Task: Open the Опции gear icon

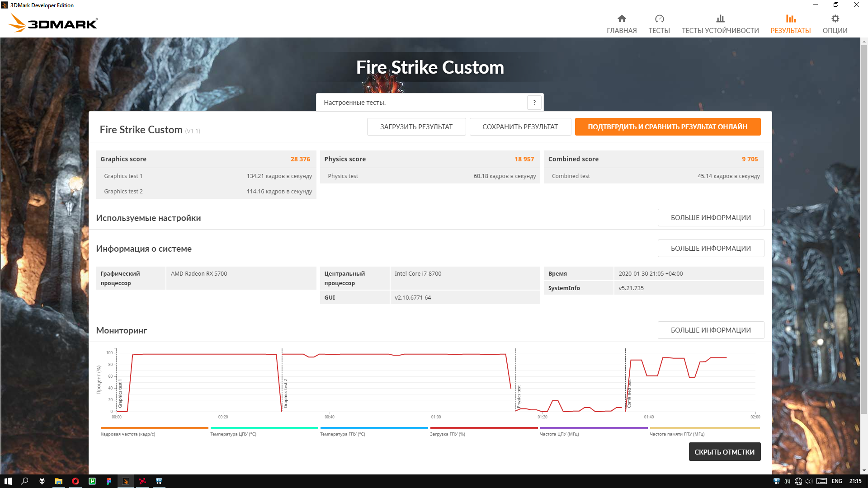Action: click(x=835, y=19)
